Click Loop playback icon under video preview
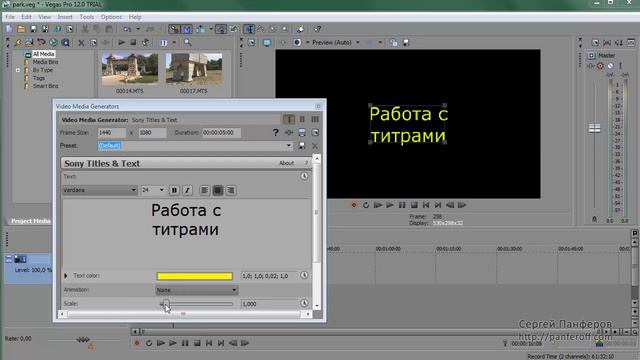640x360 pixels. [x=366, y=205]
